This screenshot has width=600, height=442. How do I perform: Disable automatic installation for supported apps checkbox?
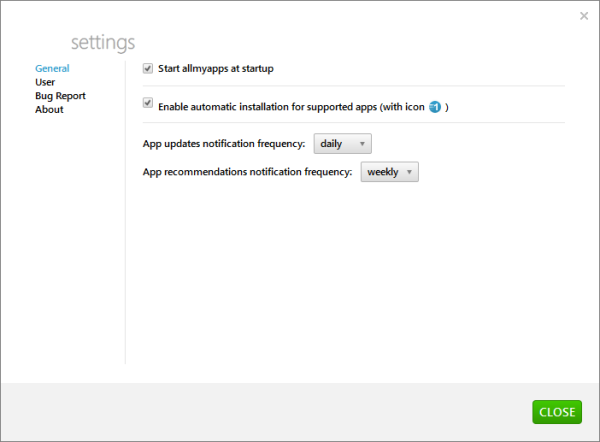point(148,103)
